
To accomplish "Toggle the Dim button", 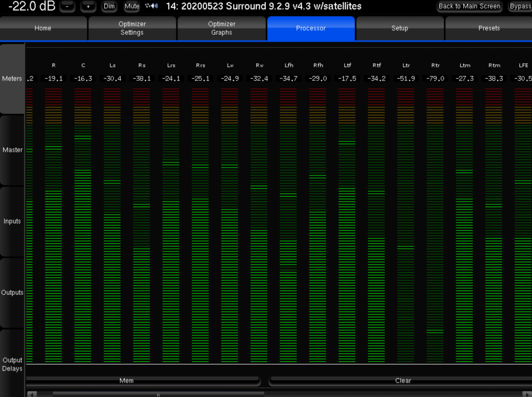I will coord(109,6).
